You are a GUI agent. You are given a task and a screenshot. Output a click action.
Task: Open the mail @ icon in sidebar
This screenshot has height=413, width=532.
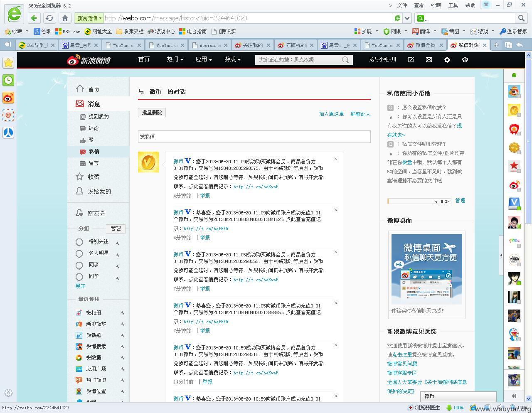(x=8, y=115)
